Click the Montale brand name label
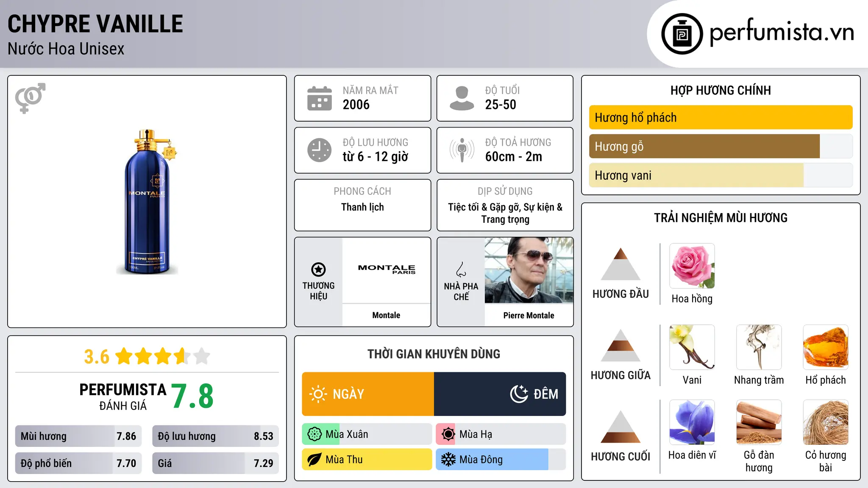868x488 pixels. point(386,315)
